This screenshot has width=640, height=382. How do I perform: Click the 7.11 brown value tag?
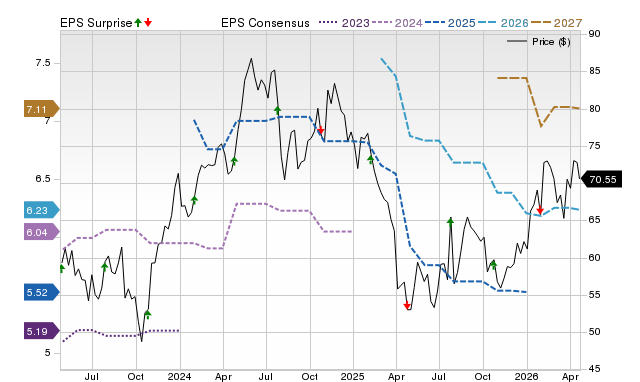point(41,109)
